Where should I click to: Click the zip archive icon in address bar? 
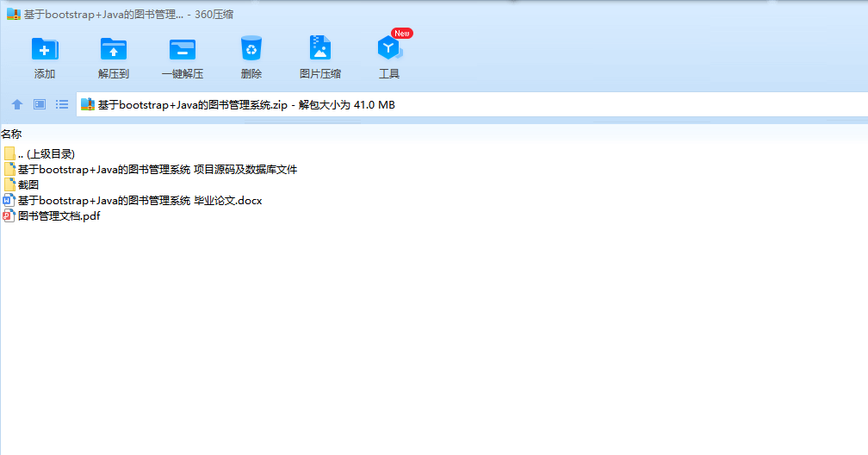pyautogui.click(x=88, y=104)
